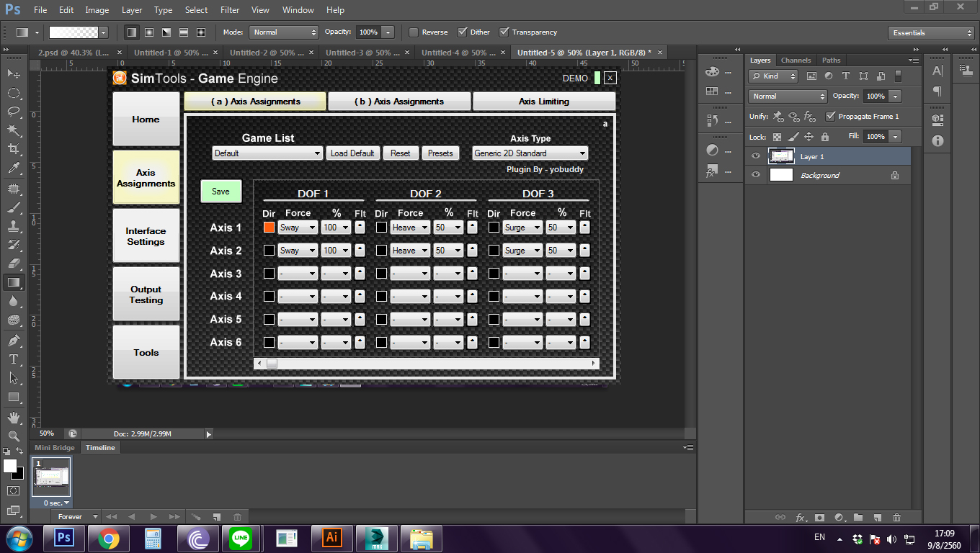Select the Lasso tool
980x553 pixels.
pos(14,112)
